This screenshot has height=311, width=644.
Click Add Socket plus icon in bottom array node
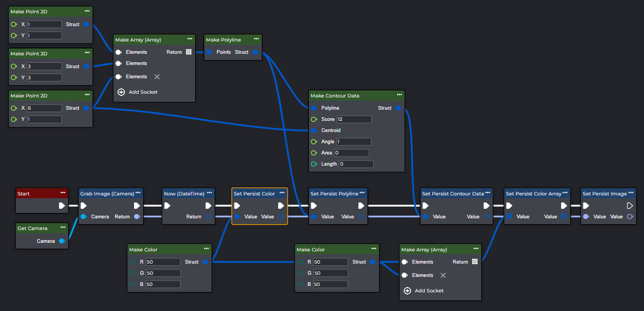click(x=407, y=291)
